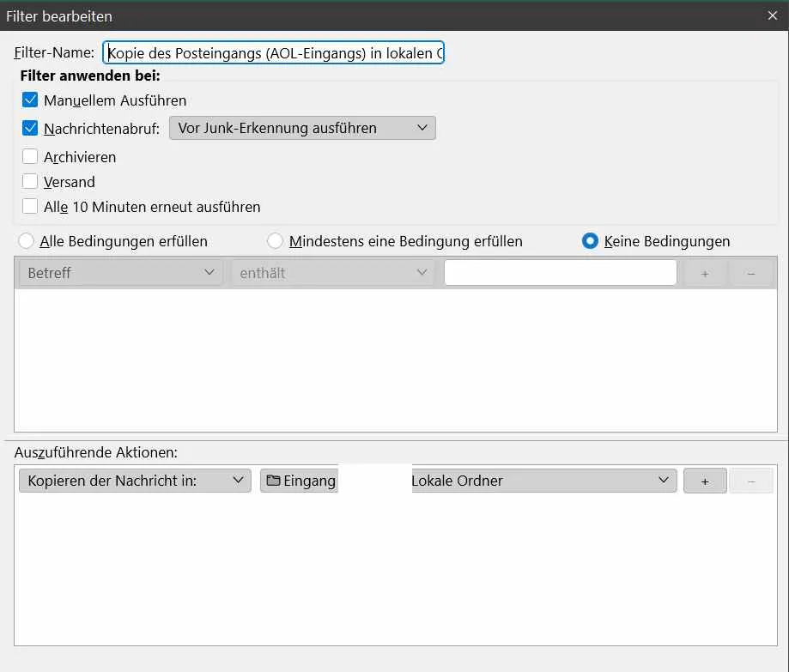
Task: Open Lokale Ordner target folder dropdown
Action: click(x=469, y=481)
